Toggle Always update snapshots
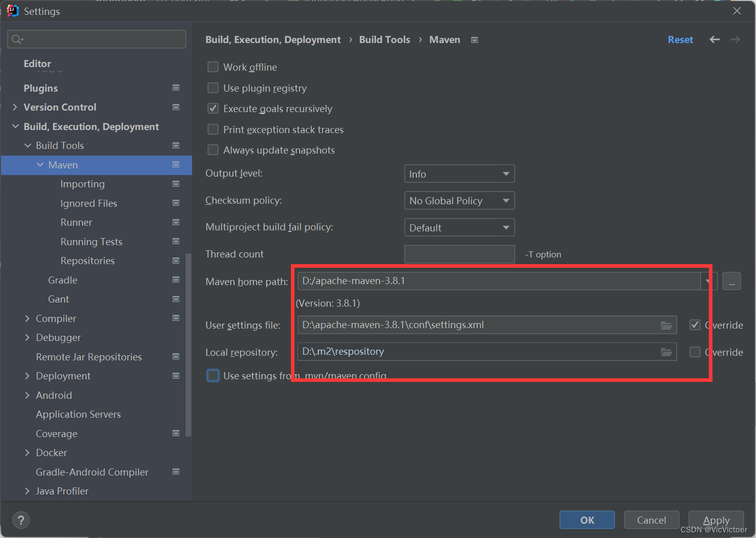Viewport: 756px width, 538px height. [x=213, y=150]
